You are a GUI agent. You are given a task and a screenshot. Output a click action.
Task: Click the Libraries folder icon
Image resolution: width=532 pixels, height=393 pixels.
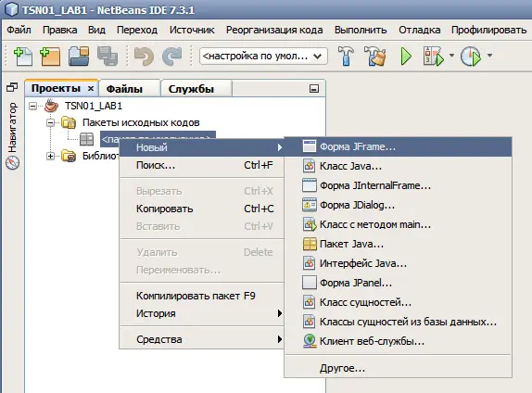(x=69, y=156)
